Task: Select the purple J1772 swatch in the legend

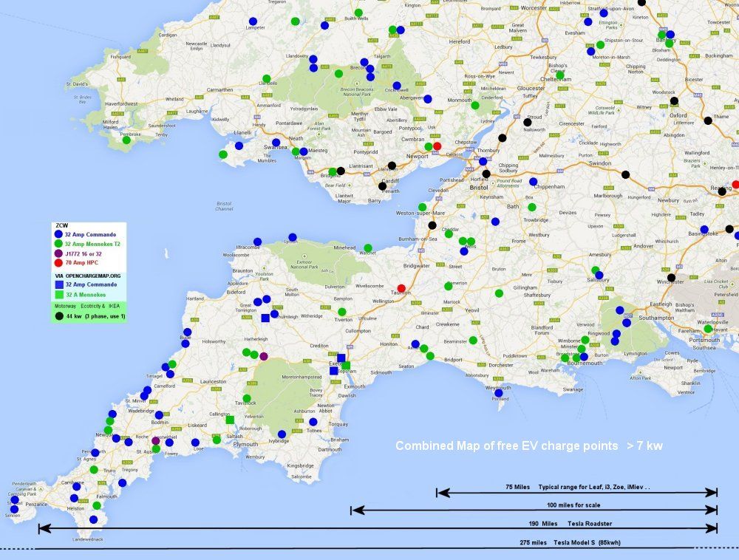Action: [58, 253]
